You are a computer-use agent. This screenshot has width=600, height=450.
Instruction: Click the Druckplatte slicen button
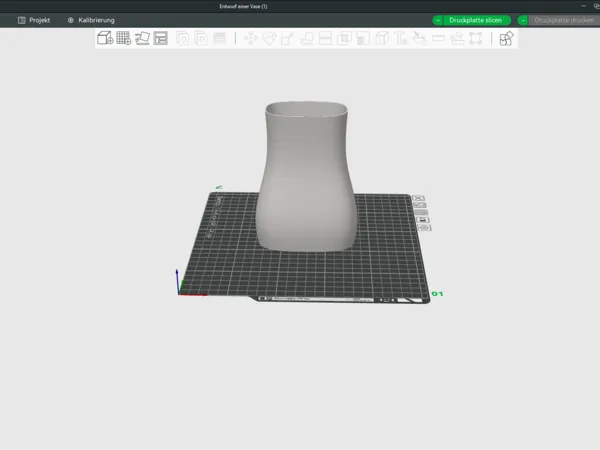point(475,20)
